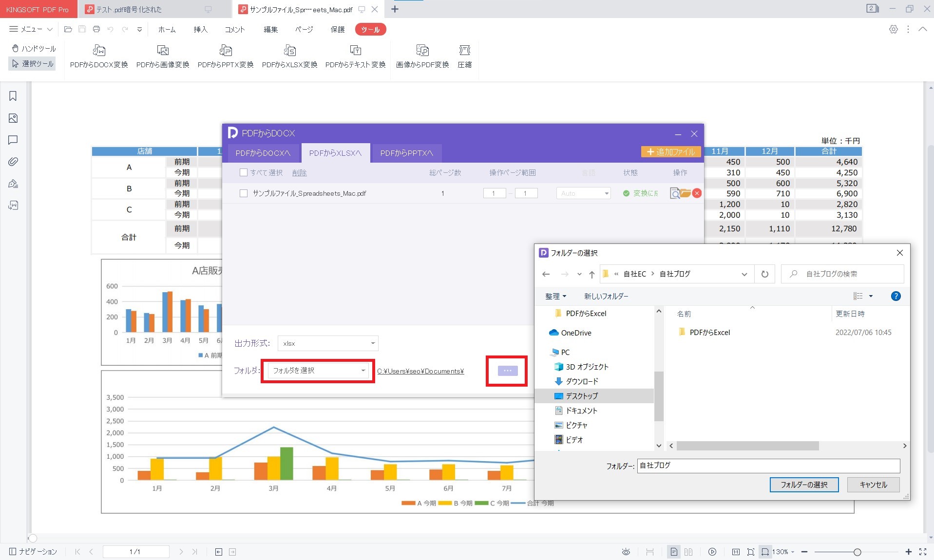Open PDF to image conversion tool
This screenshot has height=560, width=934.
coord(163,56)
